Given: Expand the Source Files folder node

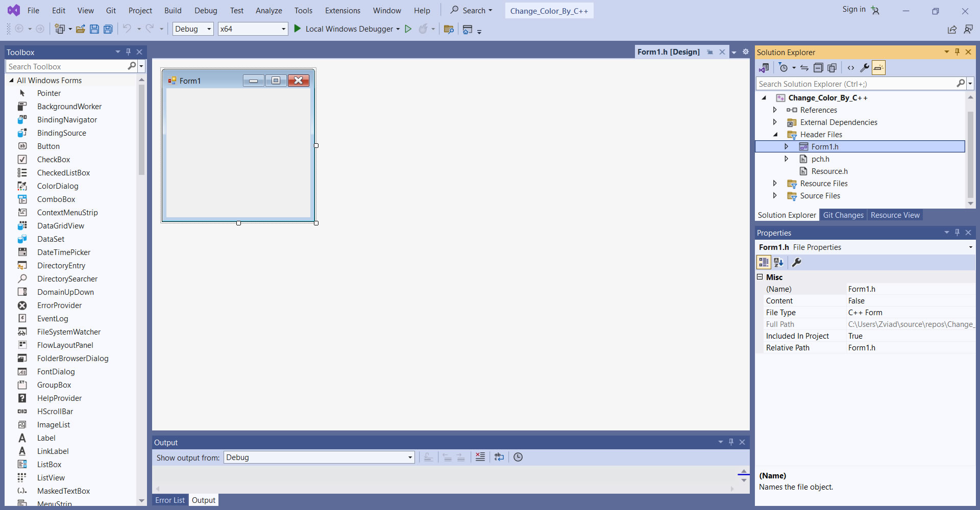Looking at the screenshot, I should 775,196.
